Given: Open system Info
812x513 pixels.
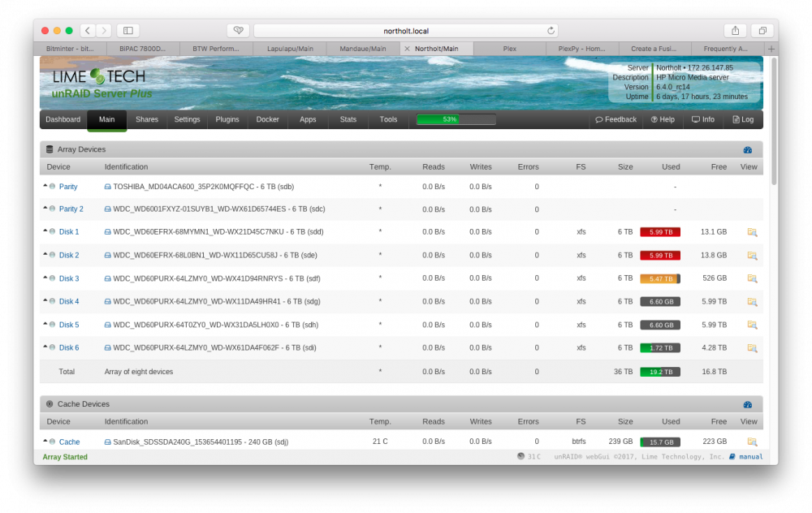Looking at the screenshot, I should 702,119.
